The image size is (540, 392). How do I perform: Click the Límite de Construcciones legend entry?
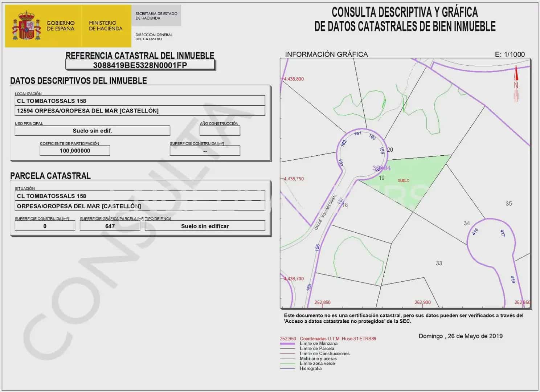point(324,354)
